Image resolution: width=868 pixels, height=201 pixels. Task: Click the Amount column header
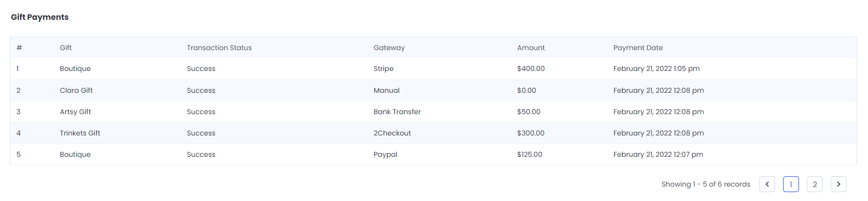click(x=531, y=48)
